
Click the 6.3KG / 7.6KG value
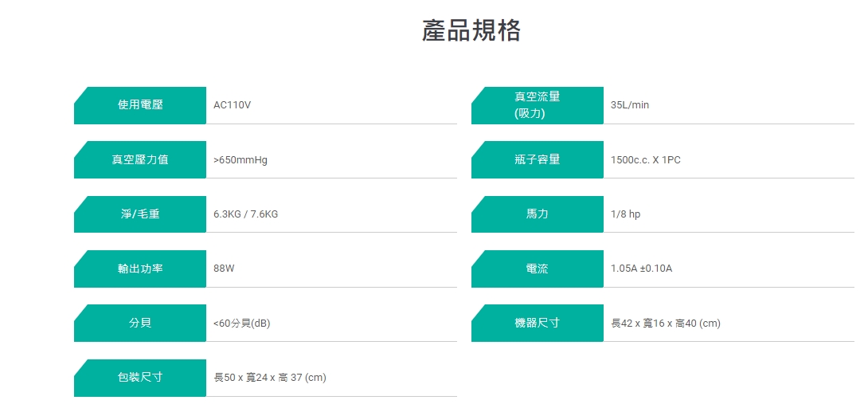point(246,214)
